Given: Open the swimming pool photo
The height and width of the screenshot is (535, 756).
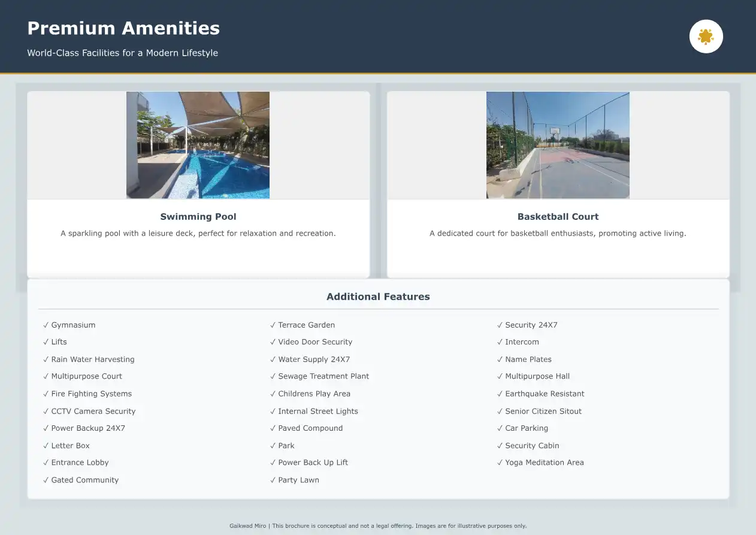Looking at the screenshot, I should [198, 145].
